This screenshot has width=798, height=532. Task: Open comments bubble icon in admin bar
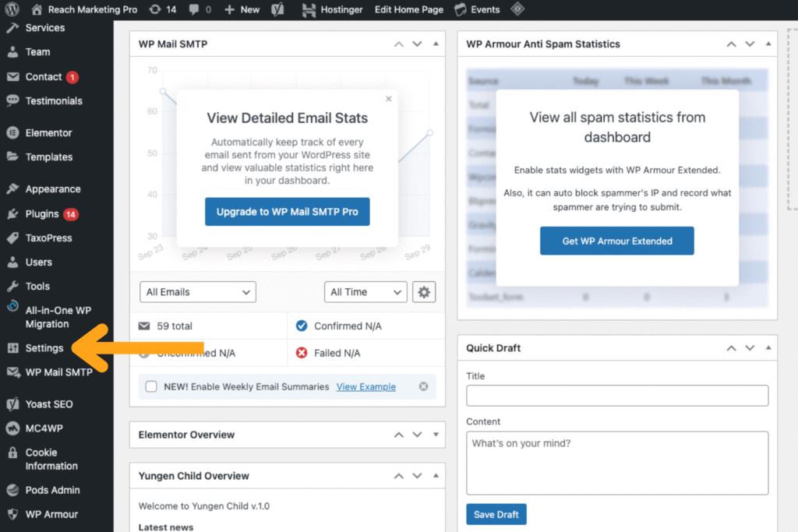(x=194, y=9)
